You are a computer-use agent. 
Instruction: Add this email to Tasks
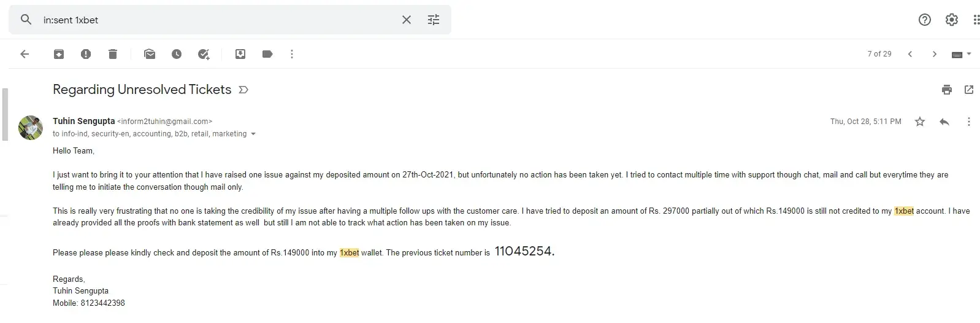coord(204,54)
